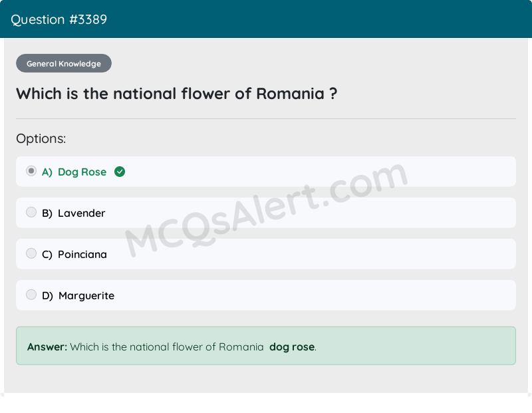Click the green checkmark beside Dog Rose

click(120, 172)
